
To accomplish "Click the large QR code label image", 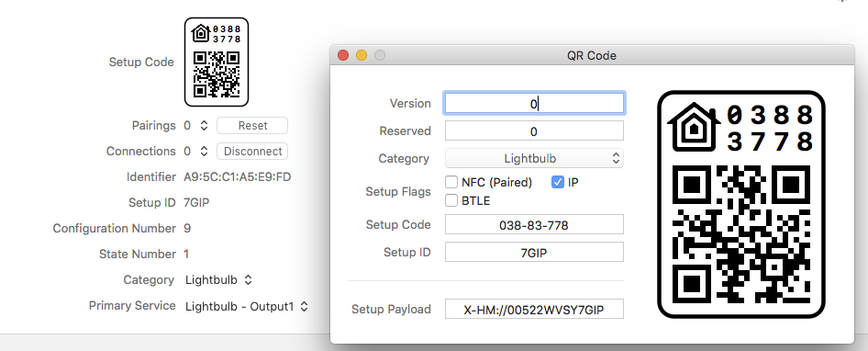I will (x=741, y=204).
